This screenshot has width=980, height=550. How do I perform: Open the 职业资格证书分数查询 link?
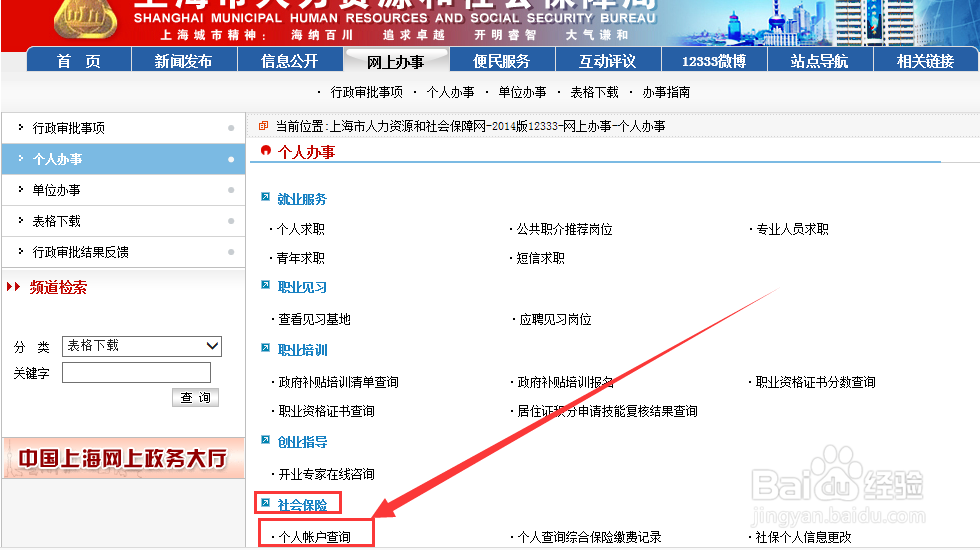816,382
